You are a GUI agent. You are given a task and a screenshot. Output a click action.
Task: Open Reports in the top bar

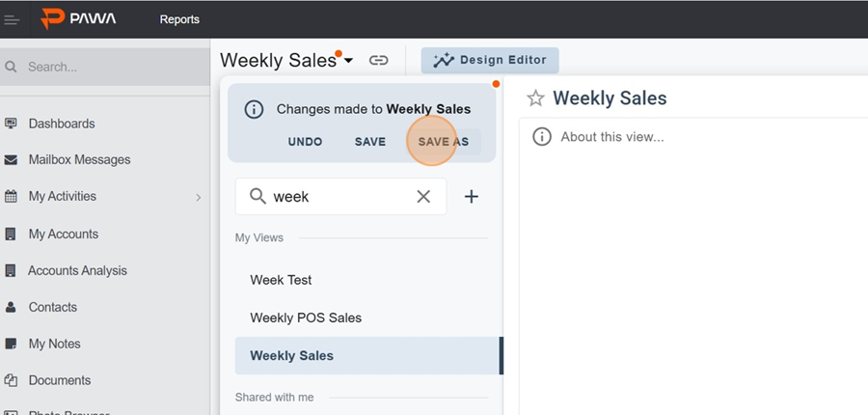pyautogui.click(x=179, y=19)
